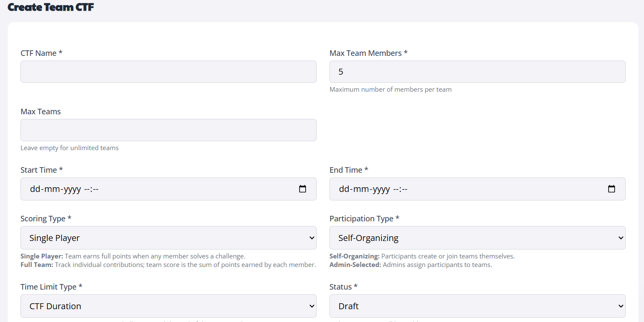Viewport: 644px width, 322px height.
Task: Open the Participation Type selector showing Self-Organizing
Action: [x=477, y=238]
